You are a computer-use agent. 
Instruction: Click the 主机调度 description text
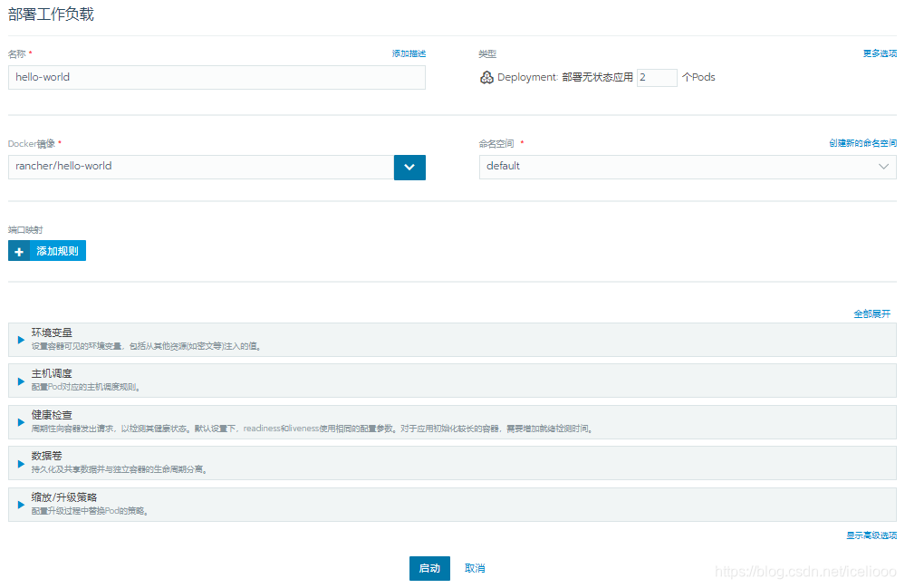click(86, 387)
